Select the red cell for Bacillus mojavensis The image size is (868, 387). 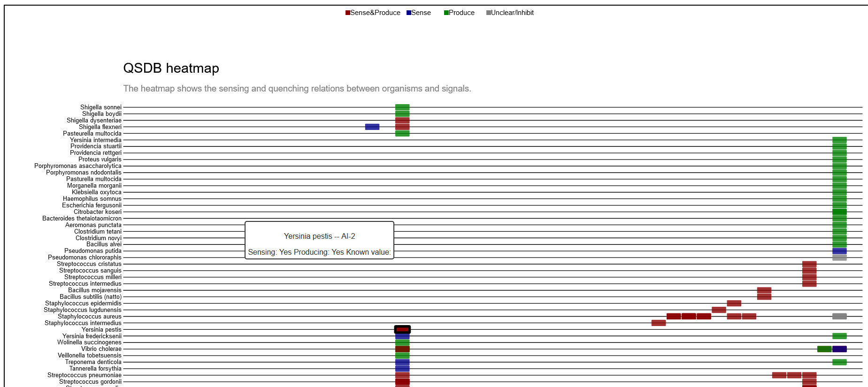(764, 290)
